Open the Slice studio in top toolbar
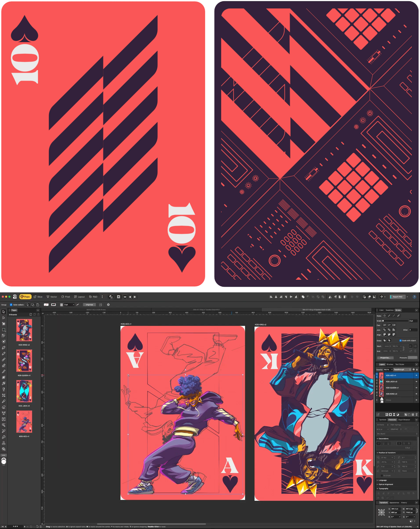 pos(38,297)
